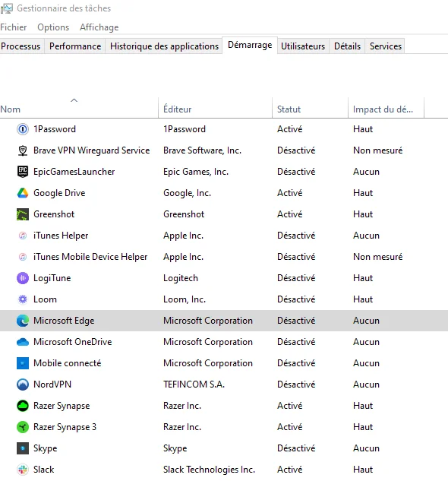This screenshot has height=481, width=448.
Task: Click the Razer Synapse 3 icon
Action: [22, 427]
